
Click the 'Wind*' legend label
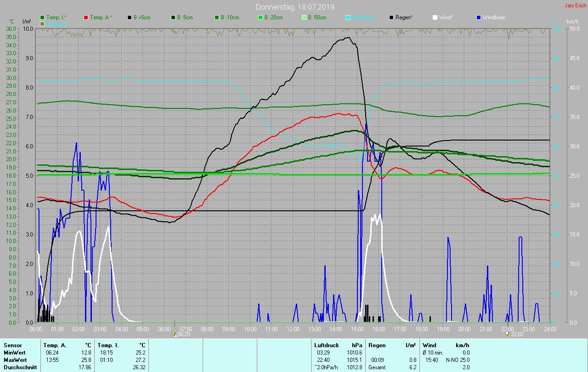pos(446,17)
